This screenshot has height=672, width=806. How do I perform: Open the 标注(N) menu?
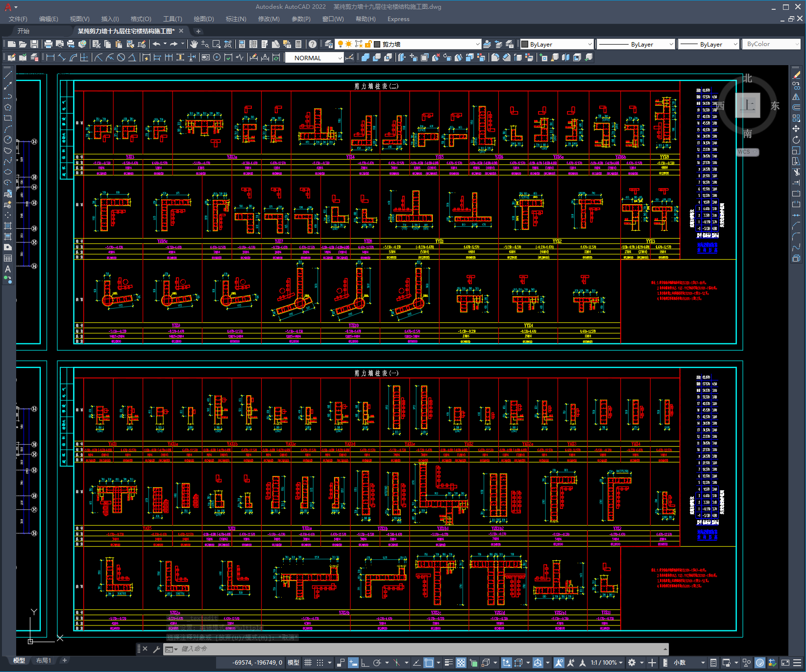tap(236, 19)
